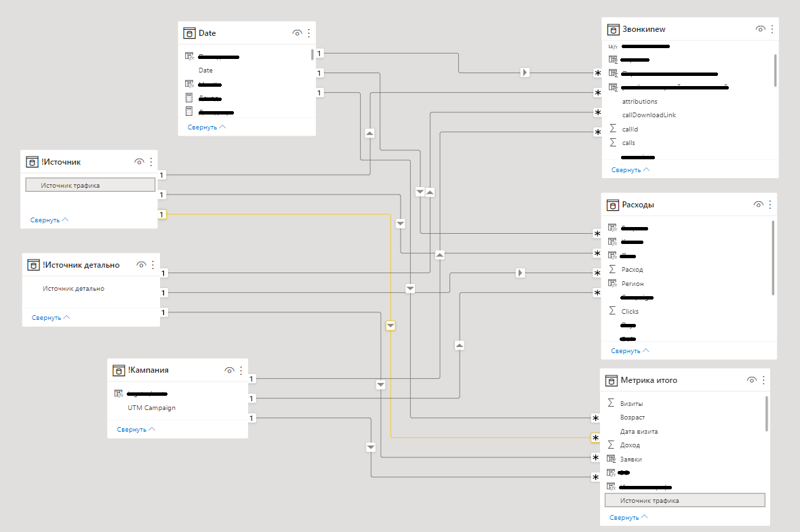Click the !Кампания table header icon
The width and height of the screenshot is (800, 532).
[x=119, y=370]
